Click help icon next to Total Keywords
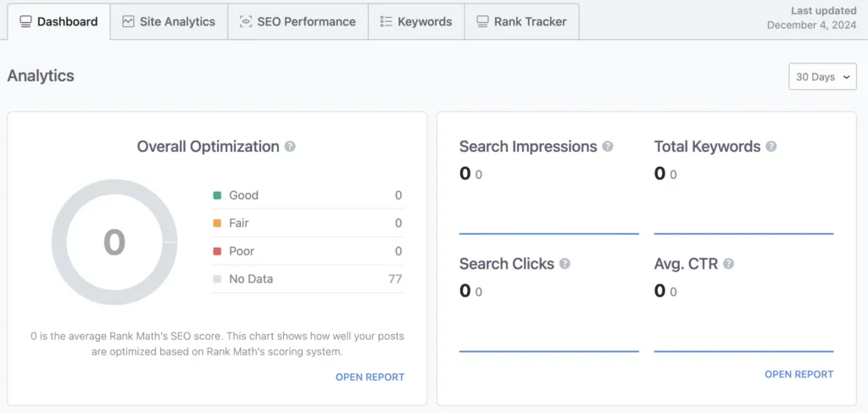This screenshot has height=413, width=868. (x=771, y=147)
